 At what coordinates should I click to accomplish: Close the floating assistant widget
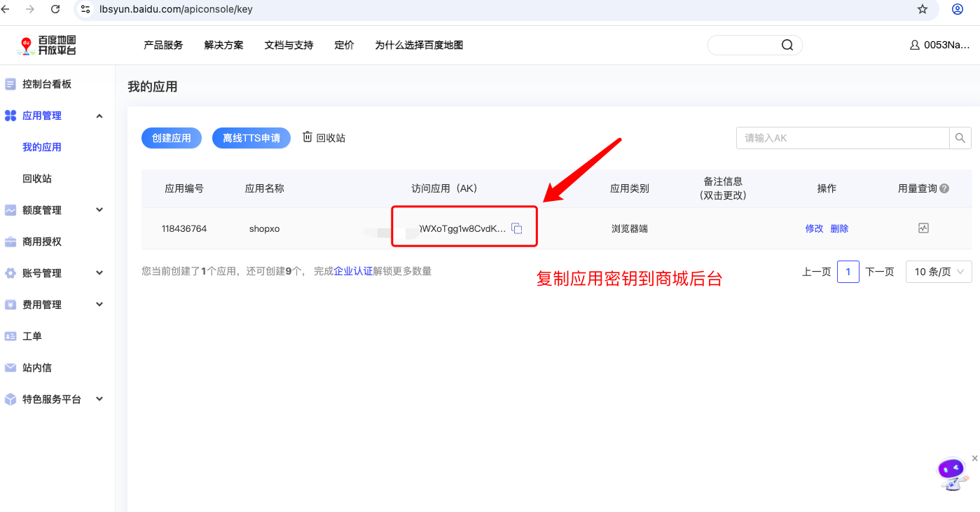pos(974,458)
